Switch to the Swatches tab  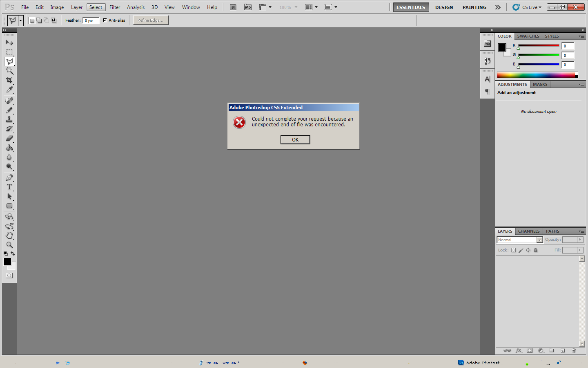point(528,36)
